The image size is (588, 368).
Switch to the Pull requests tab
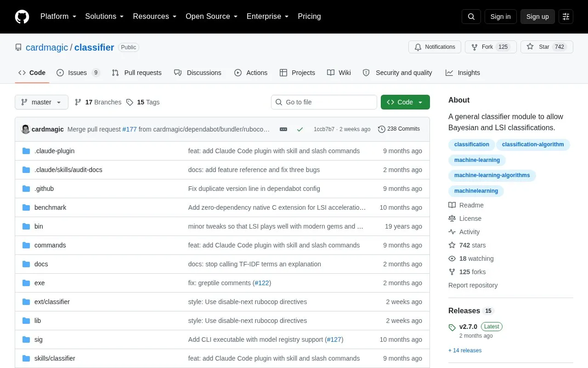tap(136, 73)
